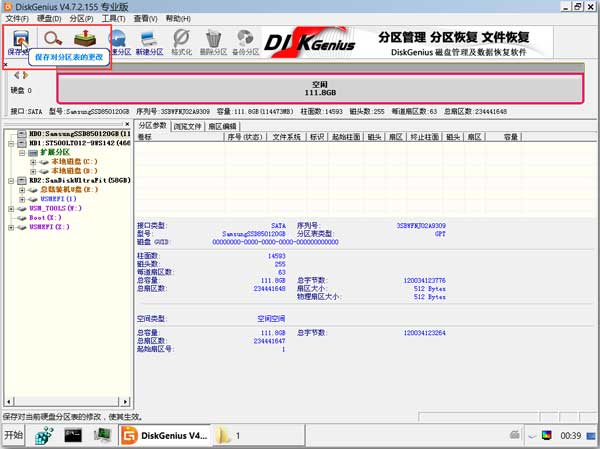
Task: Click the recover files box icon
Action: [85, 38]
